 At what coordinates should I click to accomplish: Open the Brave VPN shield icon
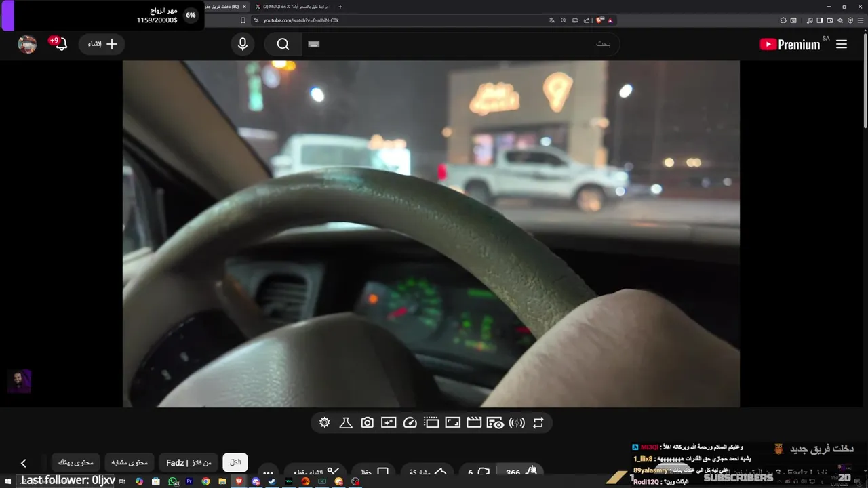850,20
